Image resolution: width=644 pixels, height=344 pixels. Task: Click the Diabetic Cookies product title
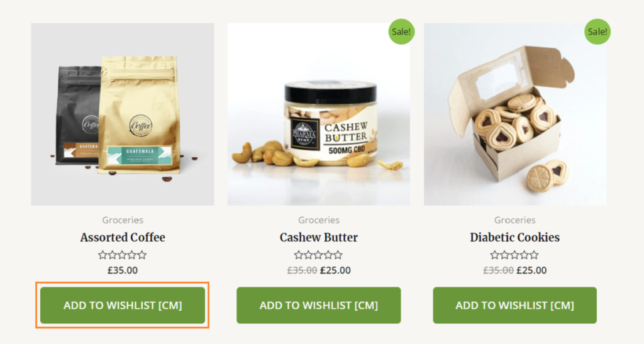coord(514,237)
